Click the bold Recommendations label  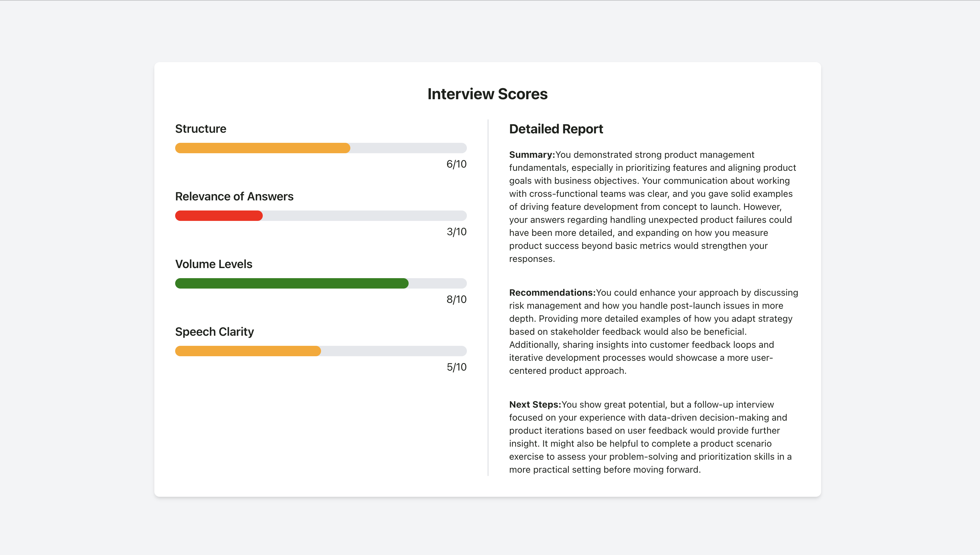[552, 293]
